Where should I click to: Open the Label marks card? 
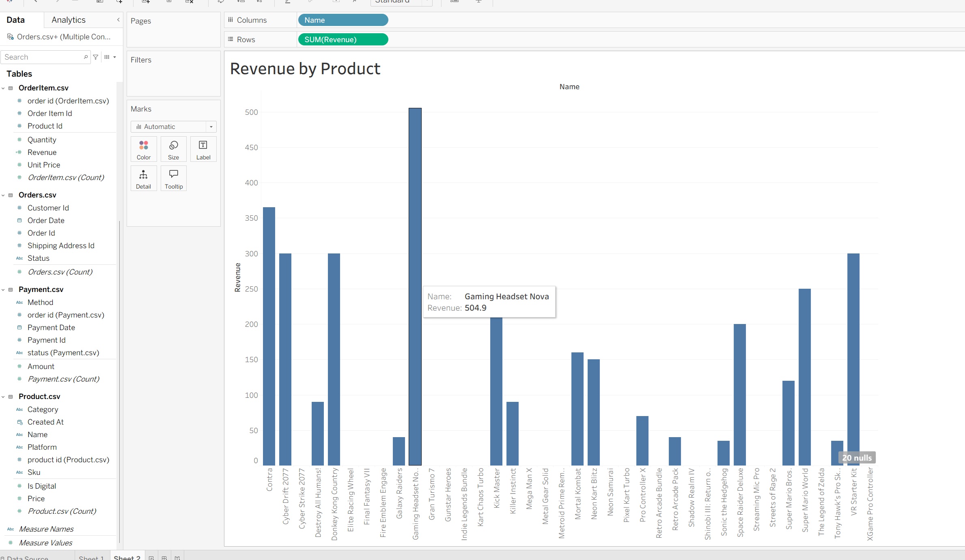(x=203, y=149)
